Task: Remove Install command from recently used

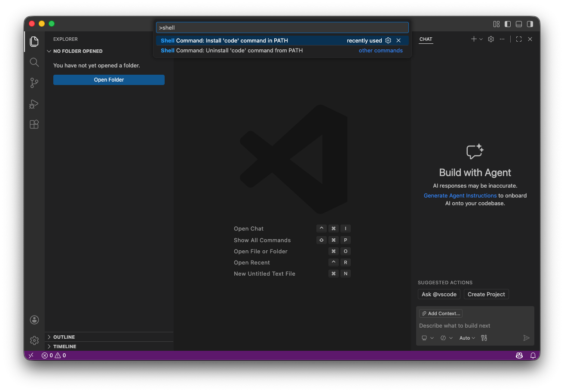Action: (x=398, y=40)
